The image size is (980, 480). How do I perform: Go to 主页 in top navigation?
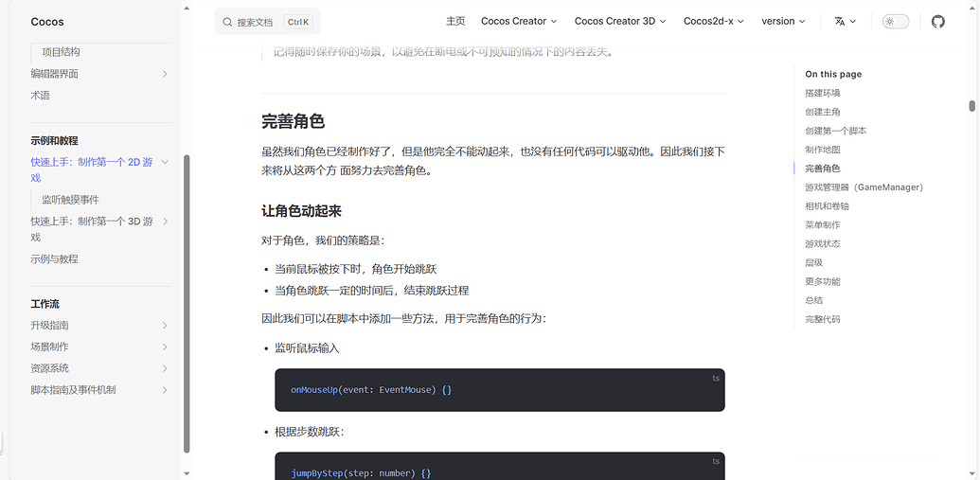point(455,21)
